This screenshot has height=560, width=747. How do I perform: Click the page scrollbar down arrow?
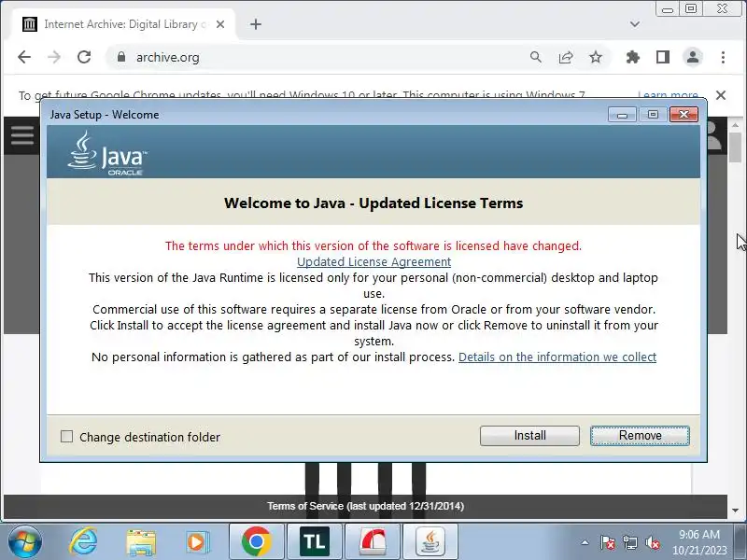pyautogui.click(x=735, y=510)
